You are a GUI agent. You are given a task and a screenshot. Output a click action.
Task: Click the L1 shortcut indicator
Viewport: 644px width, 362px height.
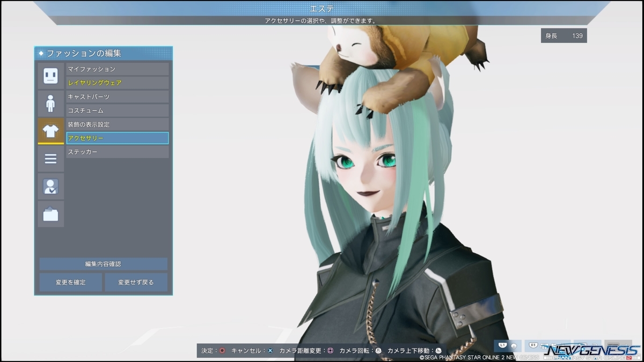point(508,345)
